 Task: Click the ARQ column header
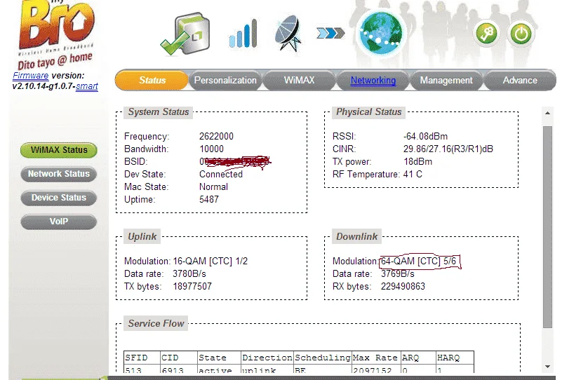pos(418,358)
